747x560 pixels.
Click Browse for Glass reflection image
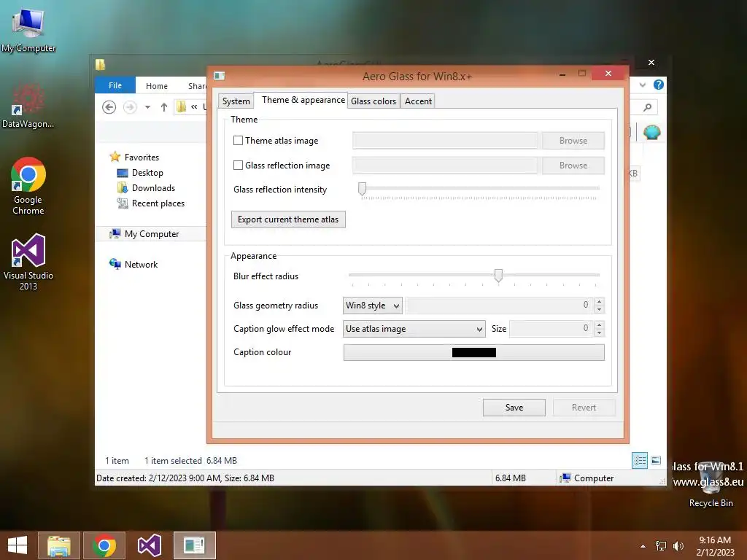573,166
